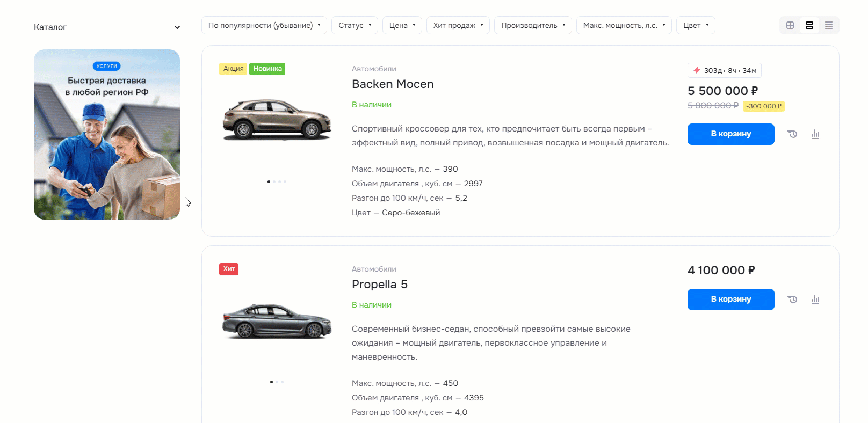The width and height of the screenshot is (868, 423).
Task: Switch to compact table view
Action: pos(829,25)
